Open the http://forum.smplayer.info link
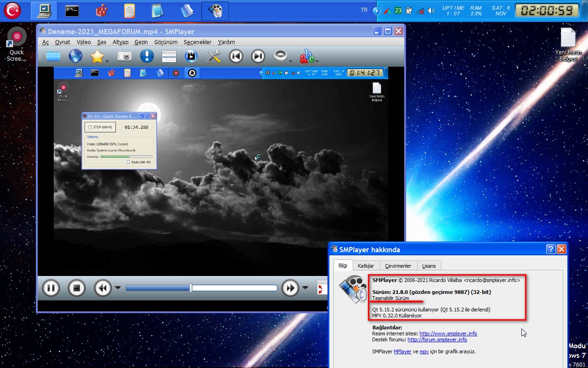Viewport: 588px width, 368px height. pos(437,339)
